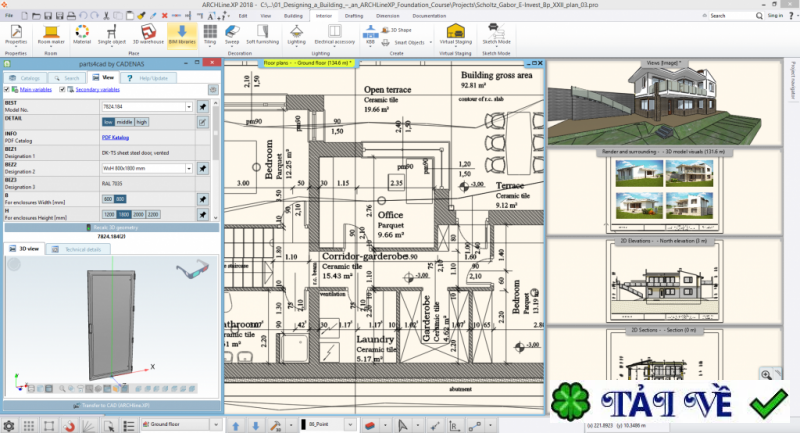
Task: Open the Technical details tab
Action: point(82,247)
